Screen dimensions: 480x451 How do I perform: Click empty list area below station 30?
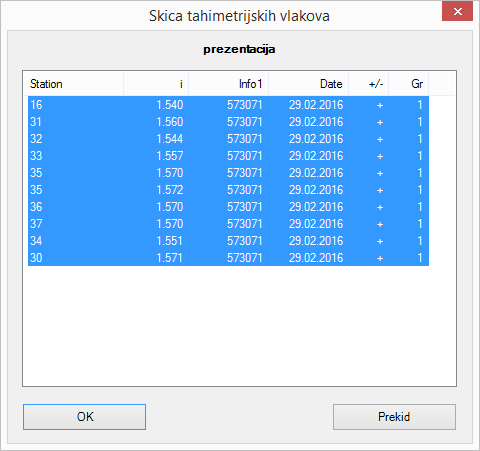click(x=239, y=326)
